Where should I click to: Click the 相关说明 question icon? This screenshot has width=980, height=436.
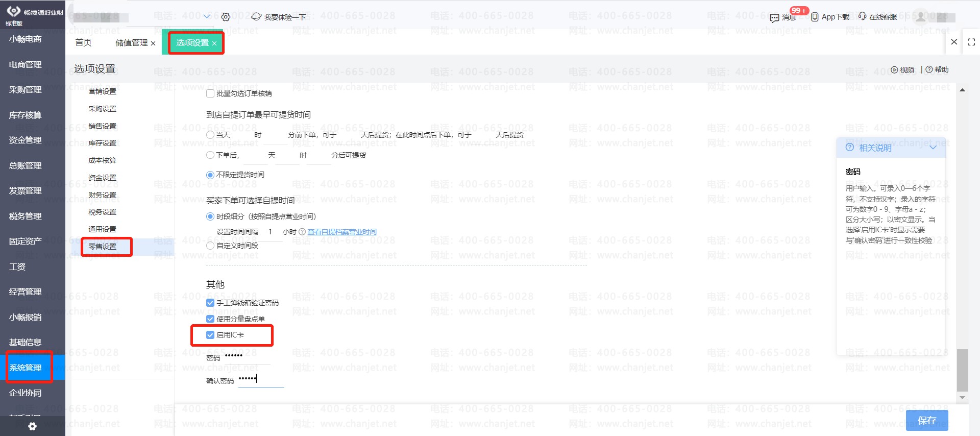pos(850,148)
